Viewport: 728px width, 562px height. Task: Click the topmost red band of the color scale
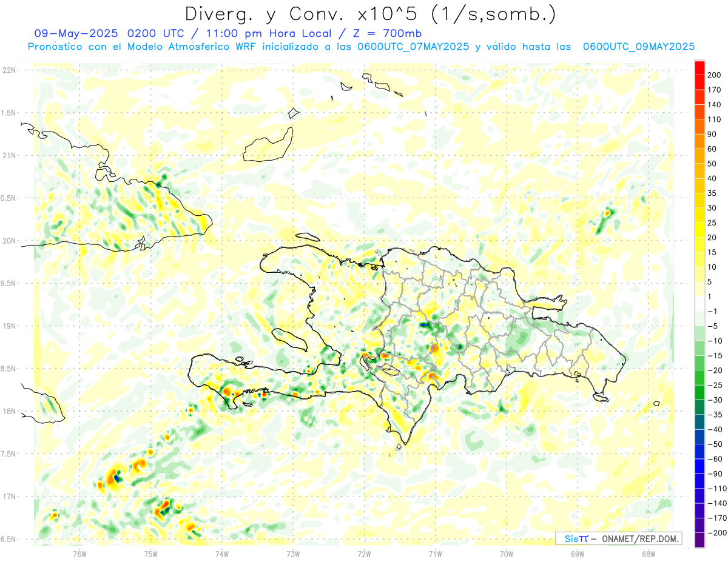(699, 68)
